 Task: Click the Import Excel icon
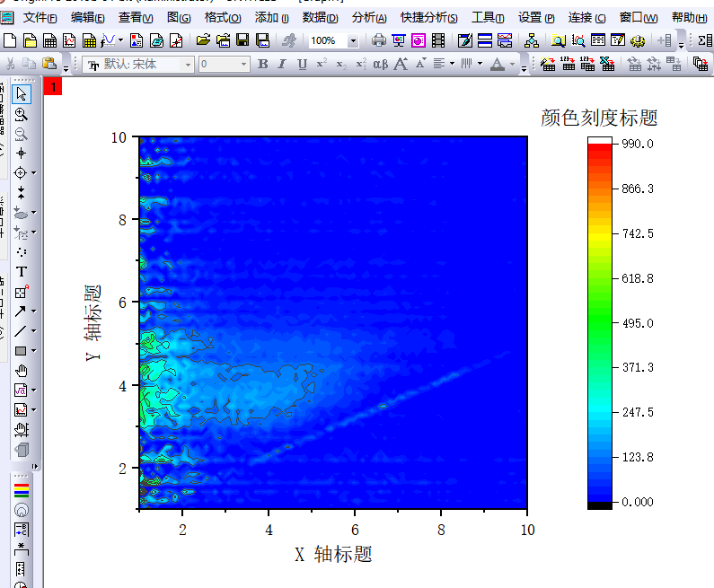coord(607,64)
